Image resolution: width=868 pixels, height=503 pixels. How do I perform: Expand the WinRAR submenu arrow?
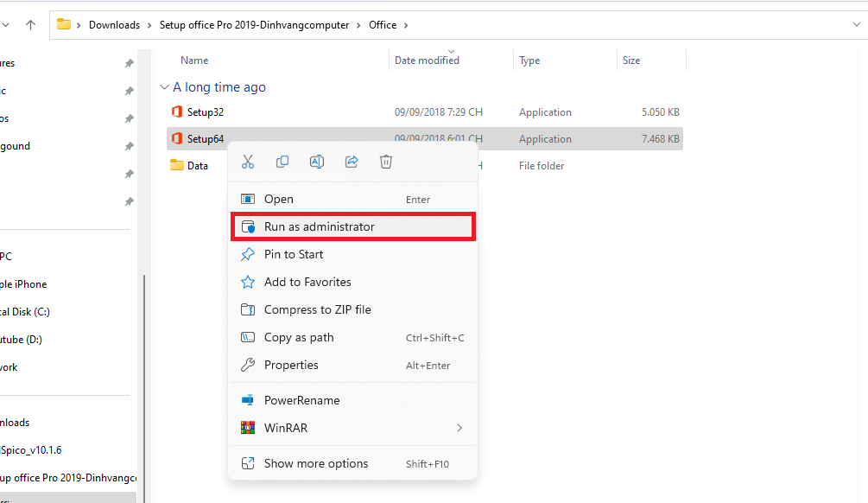pyautogui.click(x=459, y=428)
